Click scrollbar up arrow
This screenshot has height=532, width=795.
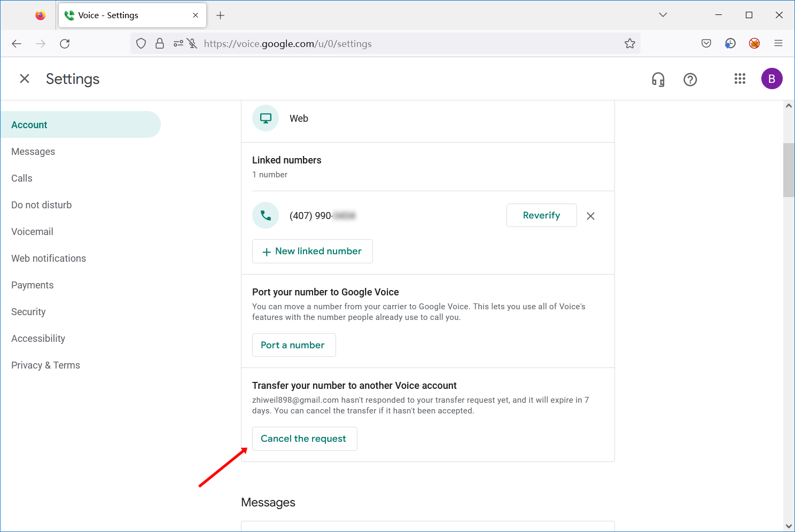click(789, 106)
